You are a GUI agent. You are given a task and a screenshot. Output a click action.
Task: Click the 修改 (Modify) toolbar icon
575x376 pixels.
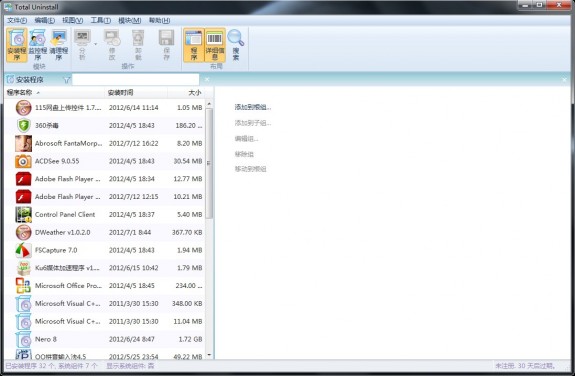112,45
